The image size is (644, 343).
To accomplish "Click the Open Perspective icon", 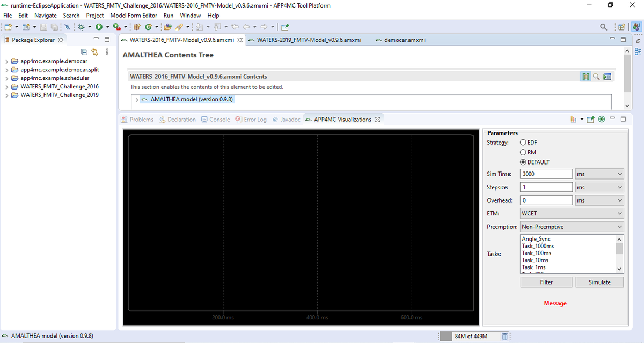I will click(x=621, y=27).
